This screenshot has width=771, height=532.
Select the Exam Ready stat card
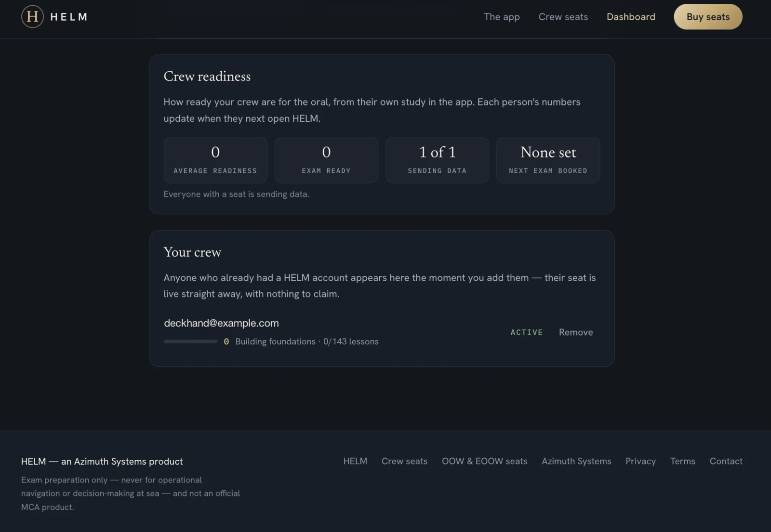click(x=326, y=160)
